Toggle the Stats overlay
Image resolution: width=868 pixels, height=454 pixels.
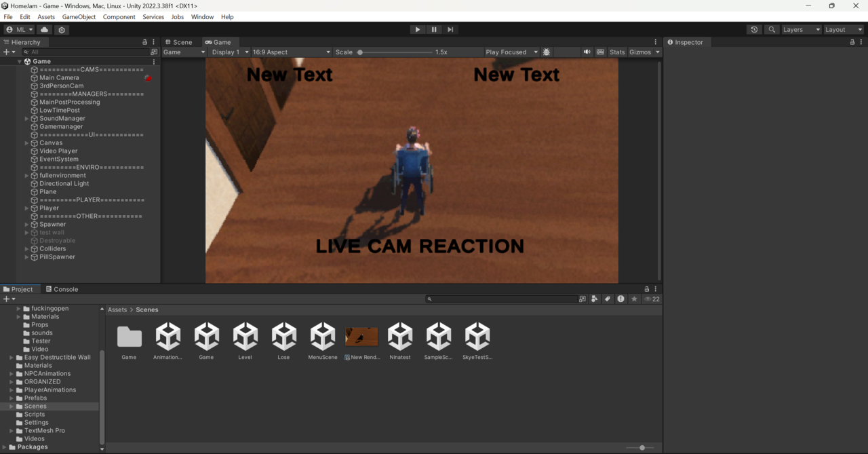coord(617,52)
